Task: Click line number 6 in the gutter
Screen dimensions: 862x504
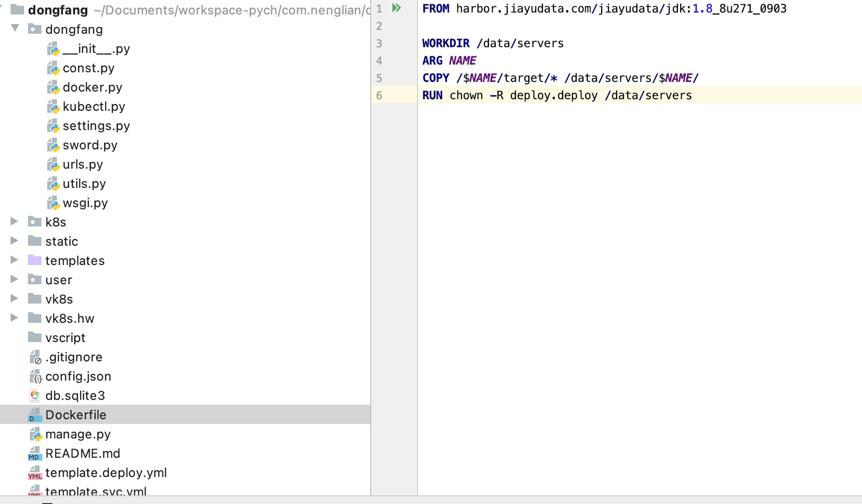Action: 379,95
